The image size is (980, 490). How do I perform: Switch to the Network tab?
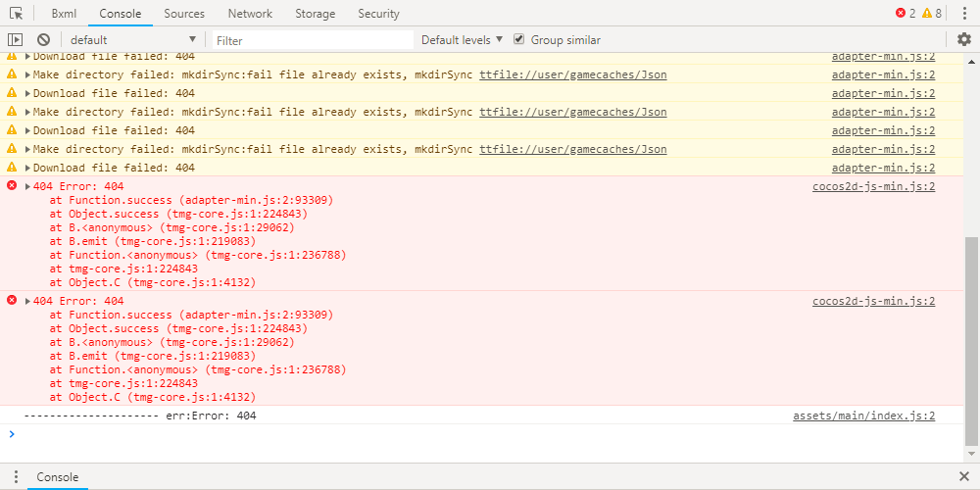click(250, 14)
